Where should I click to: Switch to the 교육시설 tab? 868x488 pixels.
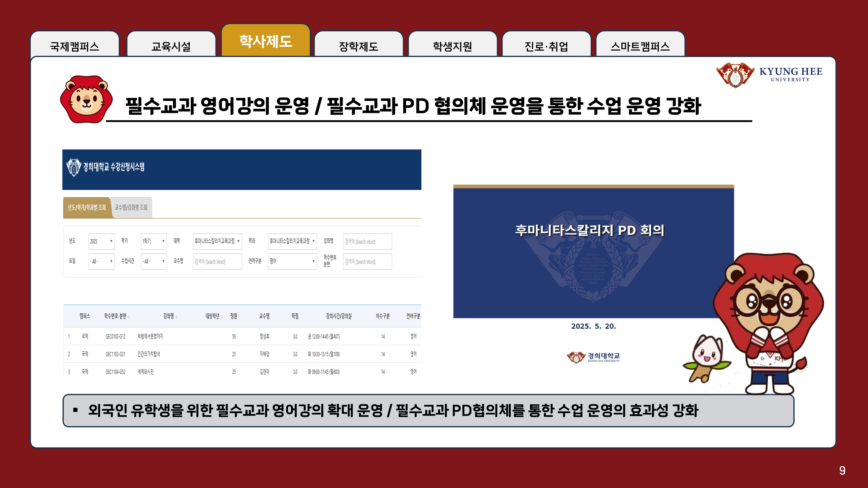click(171, 44)
